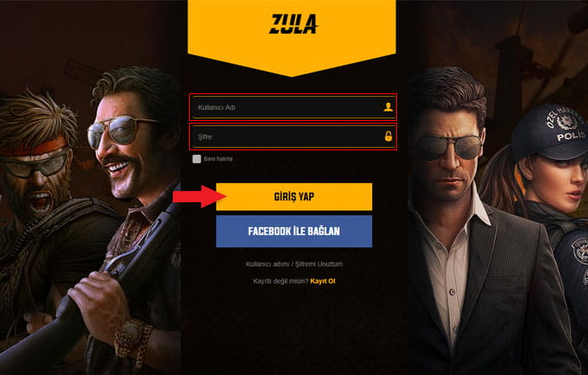Click the red arrow pointing to Giriş Yap
This screenshot has width=588, height=375.
click(x=199, y=196)
